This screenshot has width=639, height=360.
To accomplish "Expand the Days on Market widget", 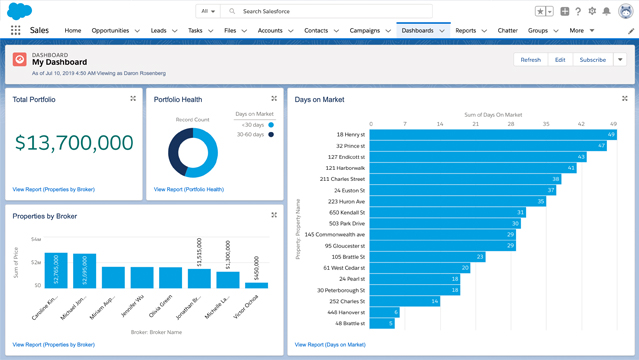I will (625, 99).
